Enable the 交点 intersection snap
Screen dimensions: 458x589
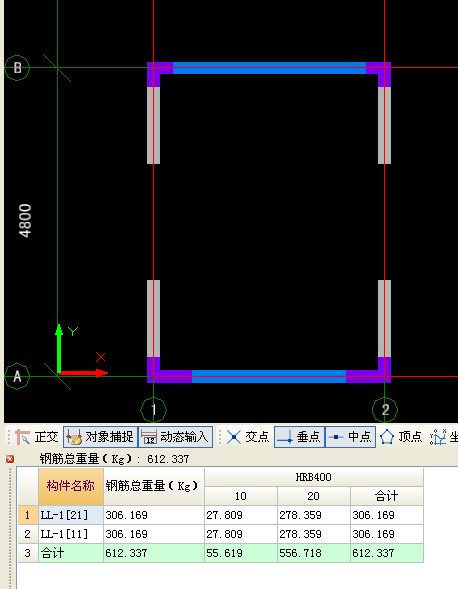[248, 437]
